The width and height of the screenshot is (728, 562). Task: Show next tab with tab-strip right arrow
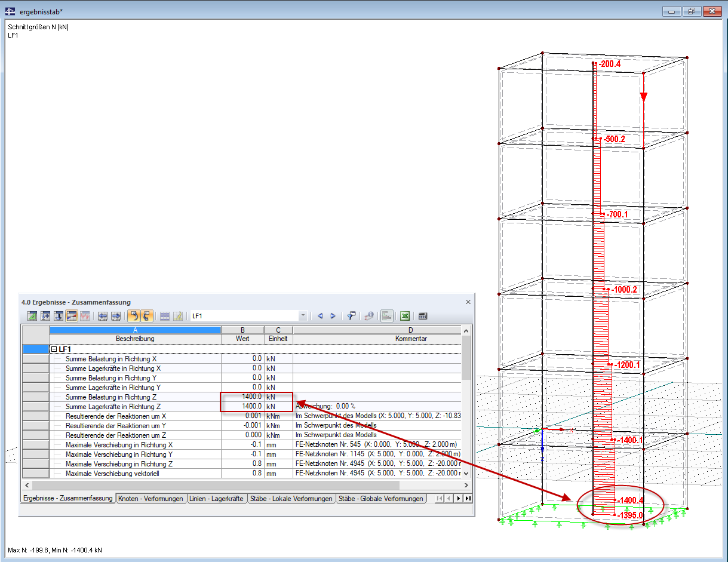click(458, 498)
